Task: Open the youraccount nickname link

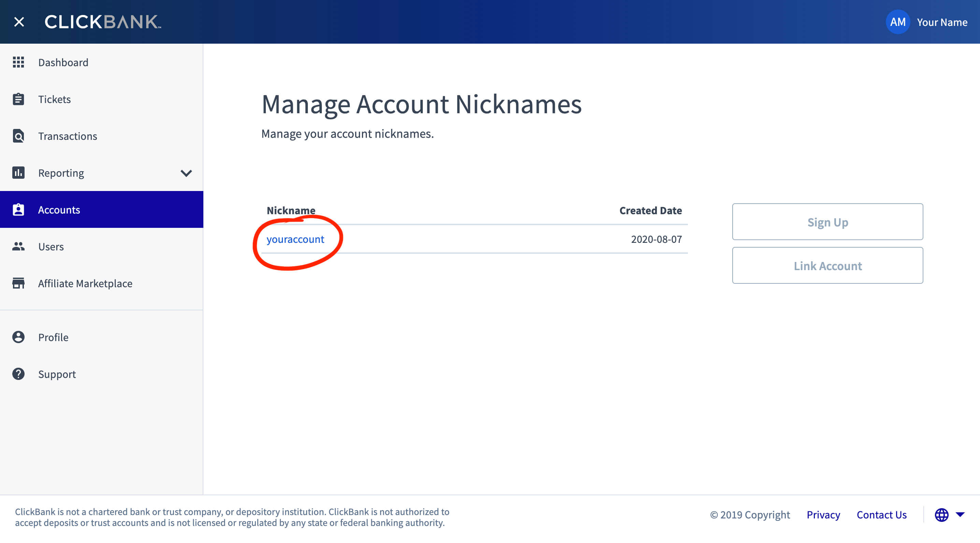Action: tap(295, 239)
